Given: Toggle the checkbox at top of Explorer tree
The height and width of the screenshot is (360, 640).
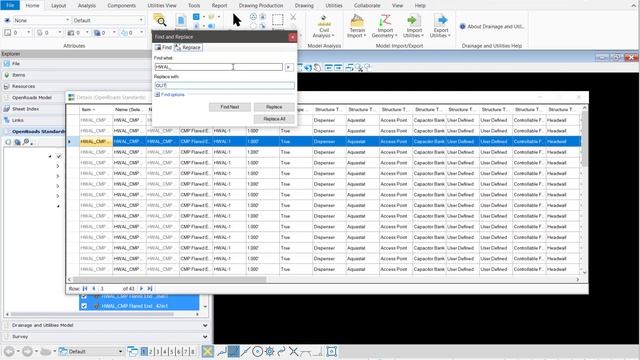Looking at the screenshot, I should coord(59,156).
